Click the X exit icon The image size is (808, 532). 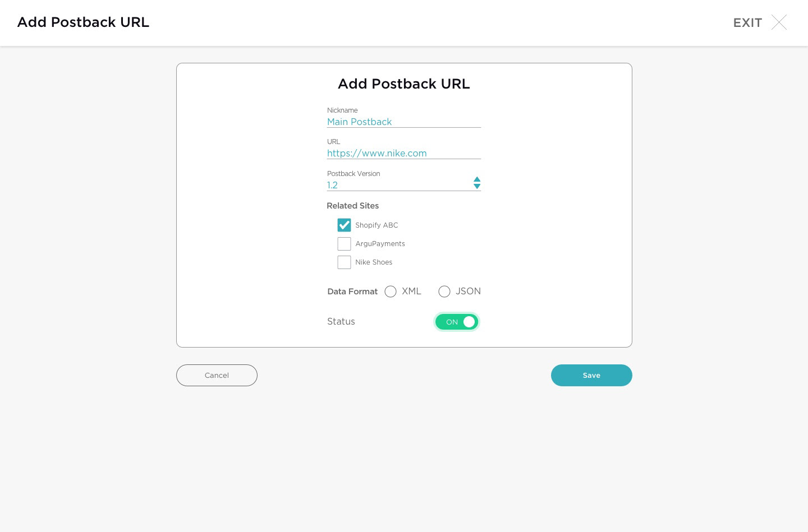[779, 22]
